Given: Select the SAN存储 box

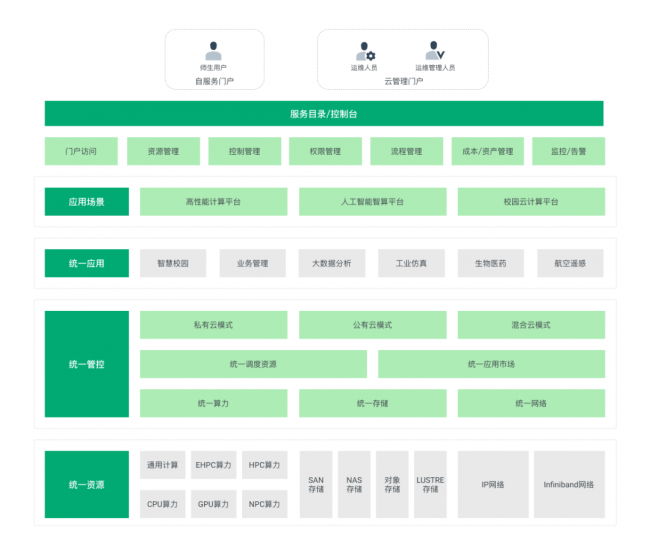Looking at the screenshot, I should click(x=316, y=484).
